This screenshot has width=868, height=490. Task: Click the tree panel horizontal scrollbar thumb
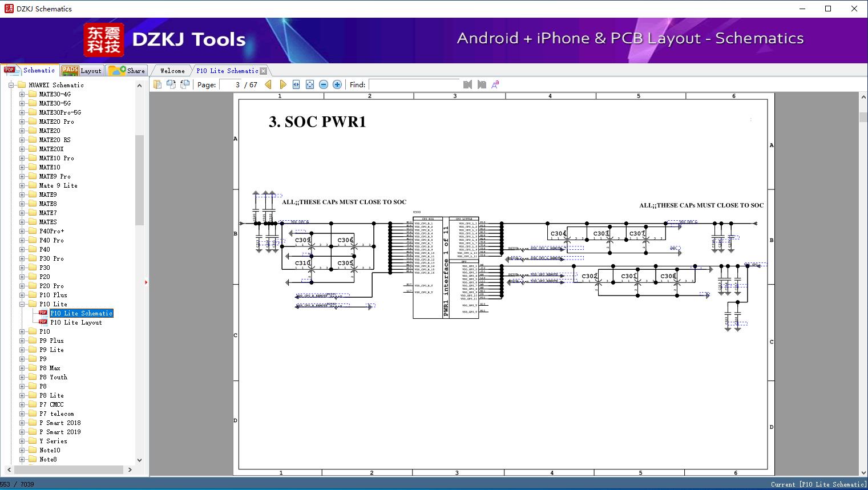coord(69,469)
